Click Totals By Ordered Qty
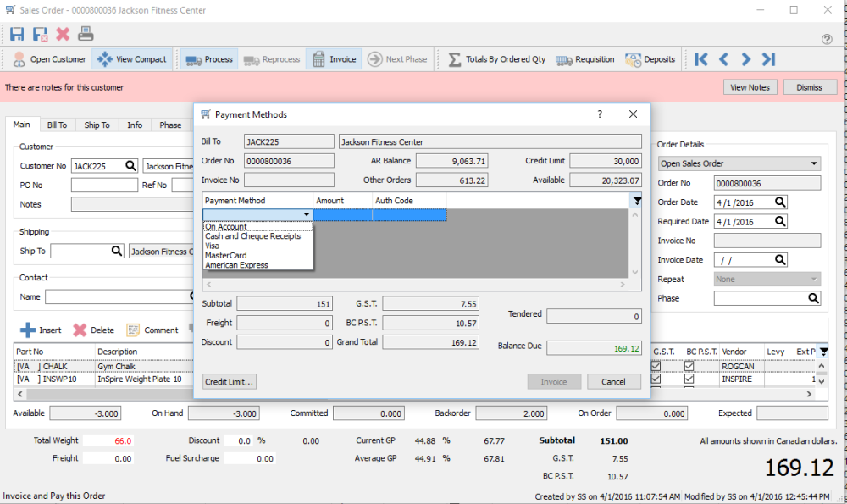 pos(496,59)
